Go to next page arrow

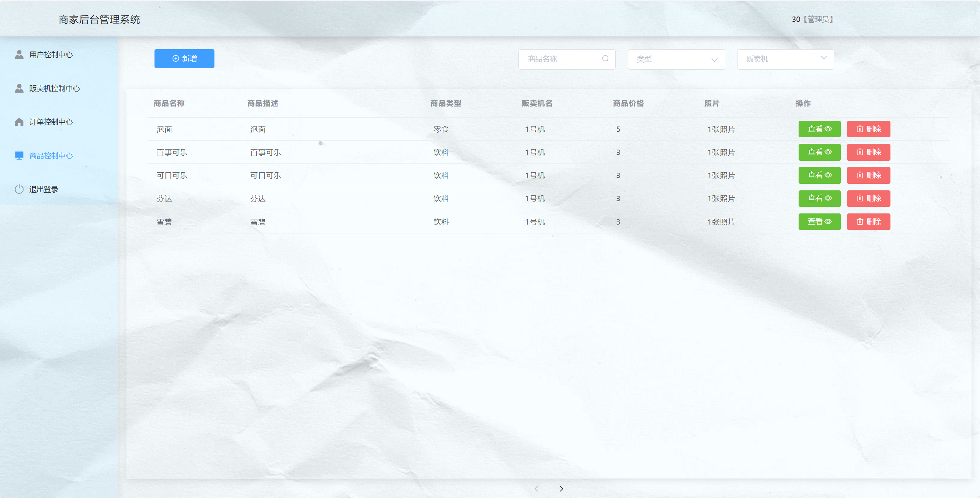[x=561, y=488]
